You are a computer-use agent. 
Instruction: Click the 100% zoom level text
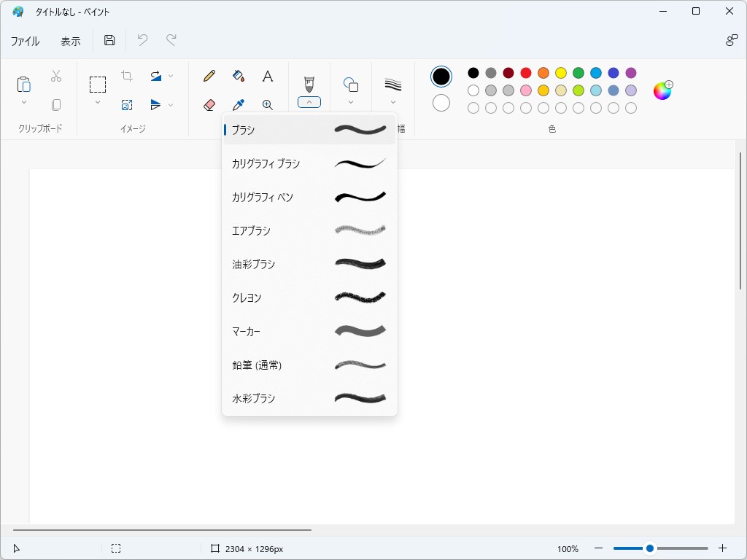click(568, 549)
